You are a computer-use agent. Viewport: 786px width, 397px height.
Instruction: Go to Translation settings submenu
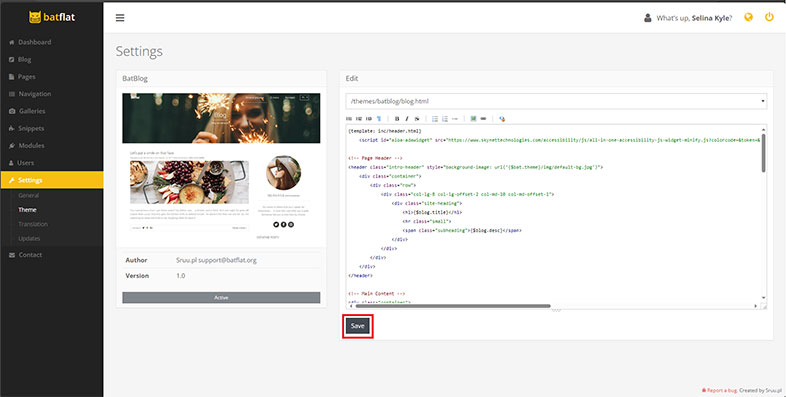[33, 224]
